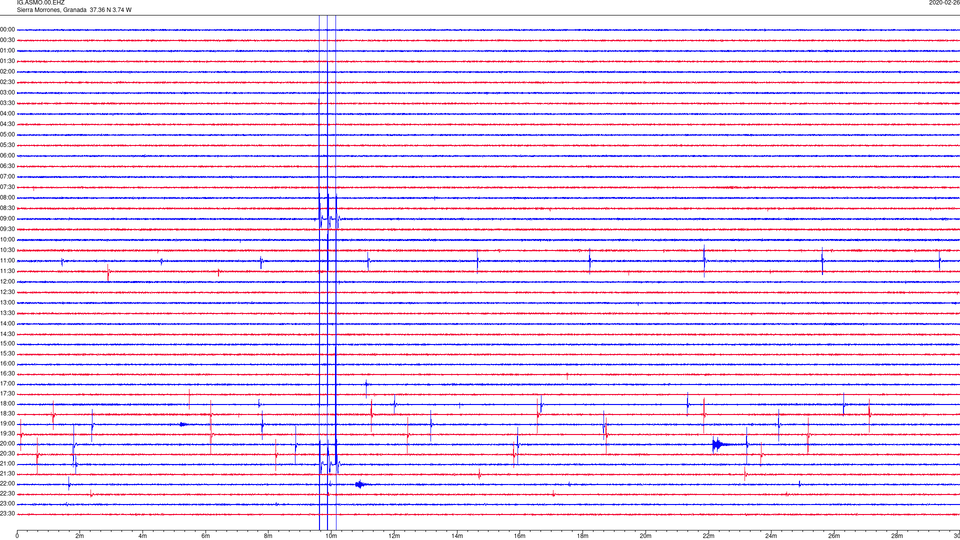Select the 23:30 time row label

[7, 514]
